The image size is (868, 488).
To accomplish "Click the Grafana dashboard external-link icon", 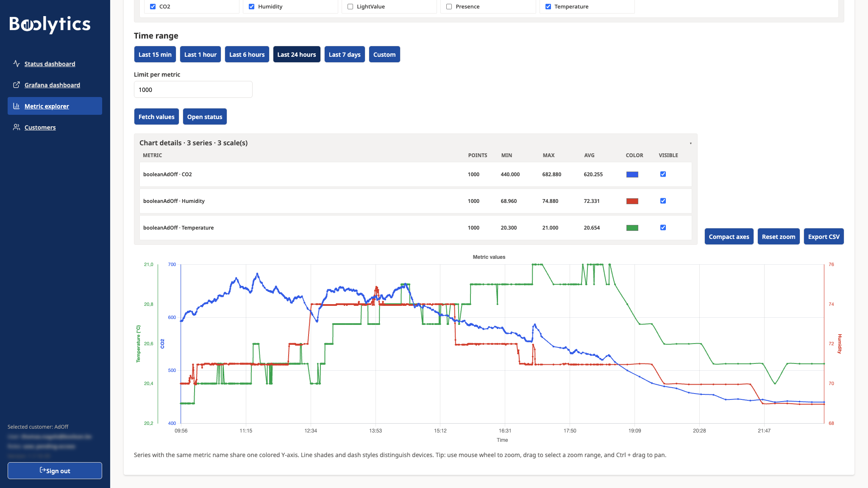I will pos(17,85).
